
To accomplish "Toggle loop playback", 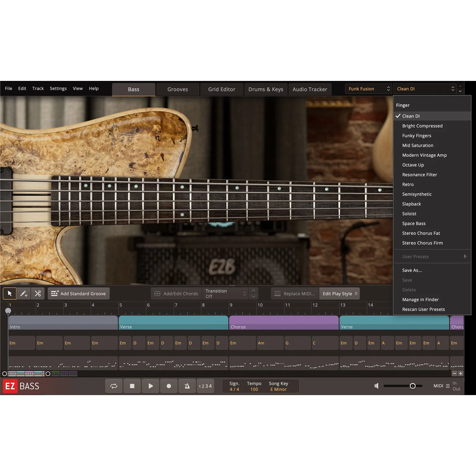I will pos(114,386).
